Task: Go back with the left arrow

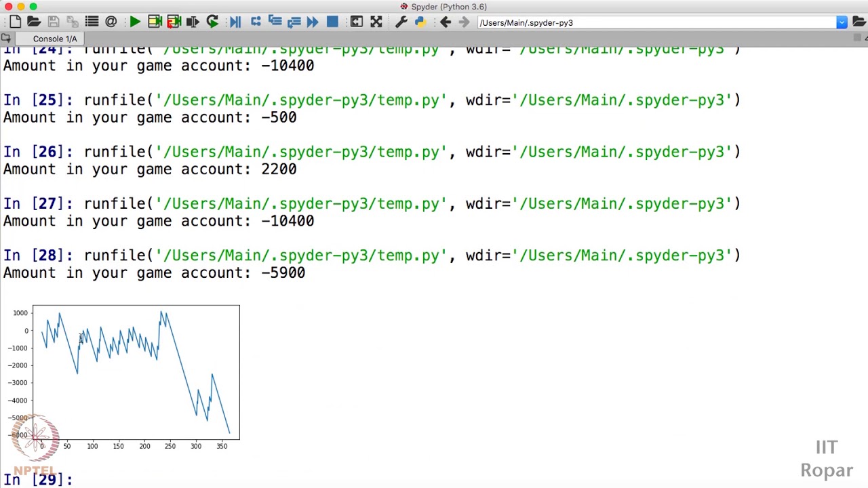Action: pos(445,22)
